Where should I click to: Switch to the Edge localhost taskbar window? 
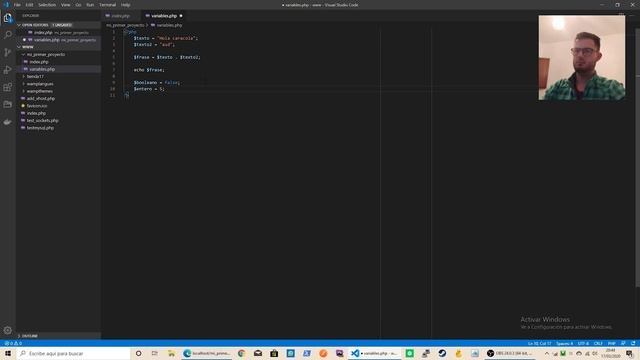tap(207, 353)
